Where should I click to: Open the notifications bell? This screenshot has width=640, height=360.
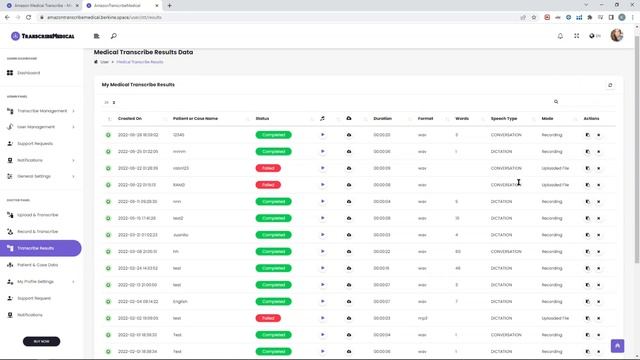pos(560,36)
